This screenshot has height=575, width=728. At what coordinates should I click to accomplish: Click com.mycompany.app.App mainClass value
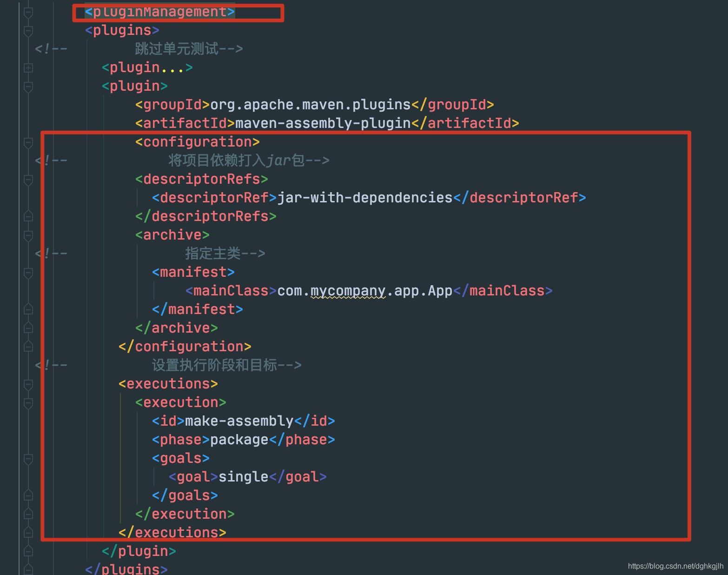tap(365, 291)
